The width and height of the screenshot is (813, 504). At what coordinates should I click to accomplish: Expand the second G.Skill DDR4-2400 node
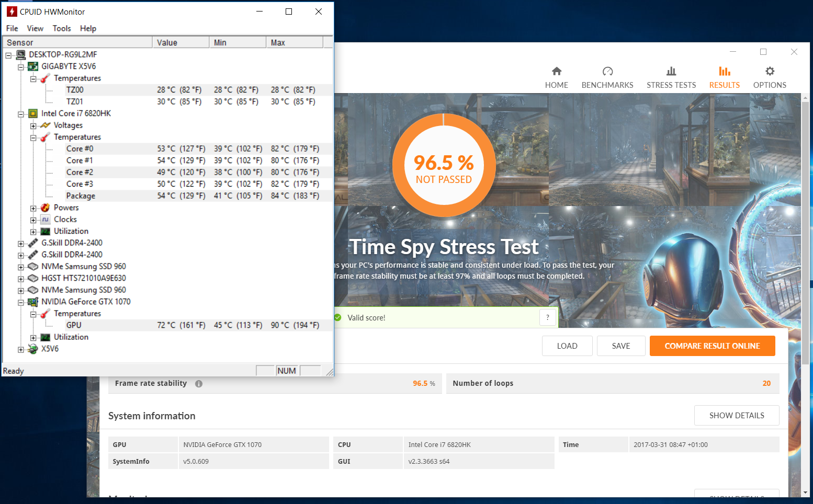tap(21, 256)
